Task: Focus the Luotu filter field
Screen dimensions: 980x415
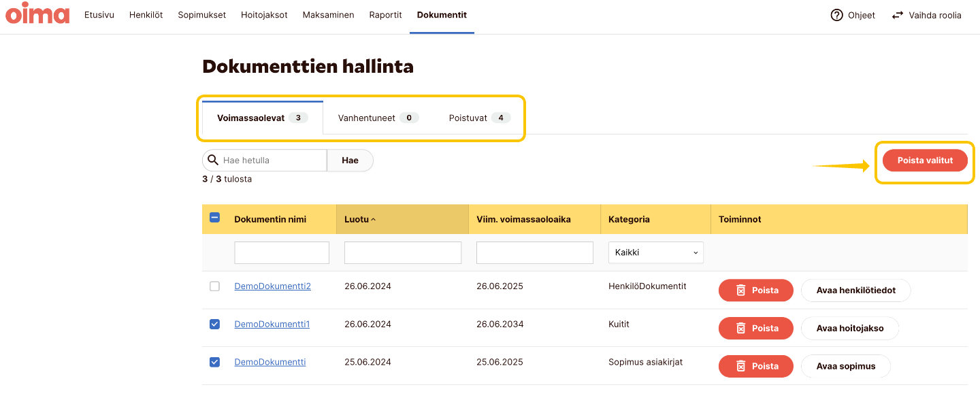Action: coord(403,252)
